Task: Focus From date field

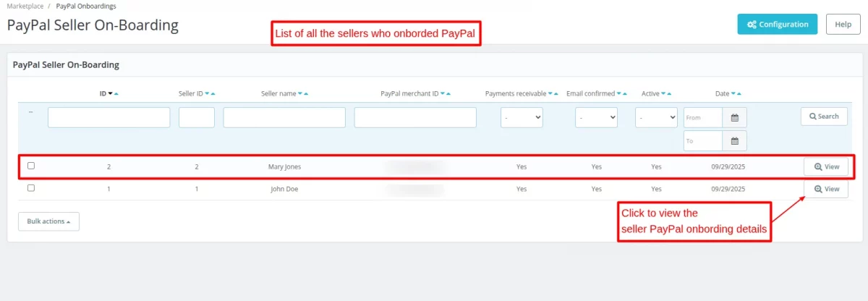Action: [703, 117]
